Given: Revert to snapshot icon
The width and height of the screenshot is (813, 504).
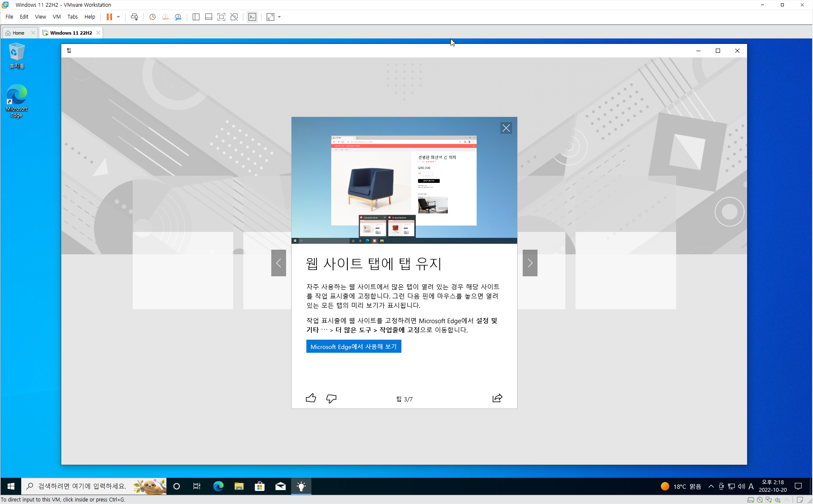Looking at the screenshot, I should pos(165,17).
